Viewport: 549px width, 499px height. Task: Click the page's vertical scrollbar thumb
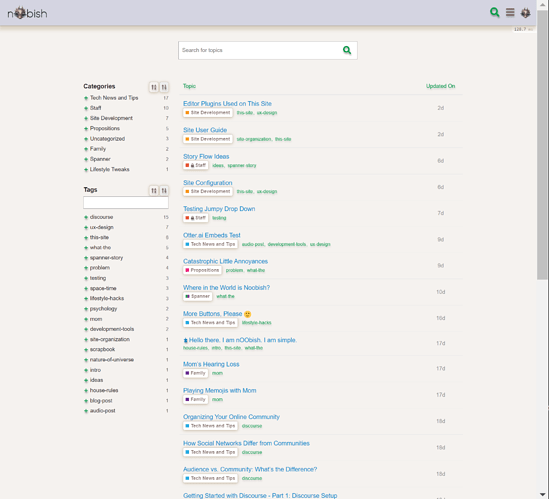542,144
